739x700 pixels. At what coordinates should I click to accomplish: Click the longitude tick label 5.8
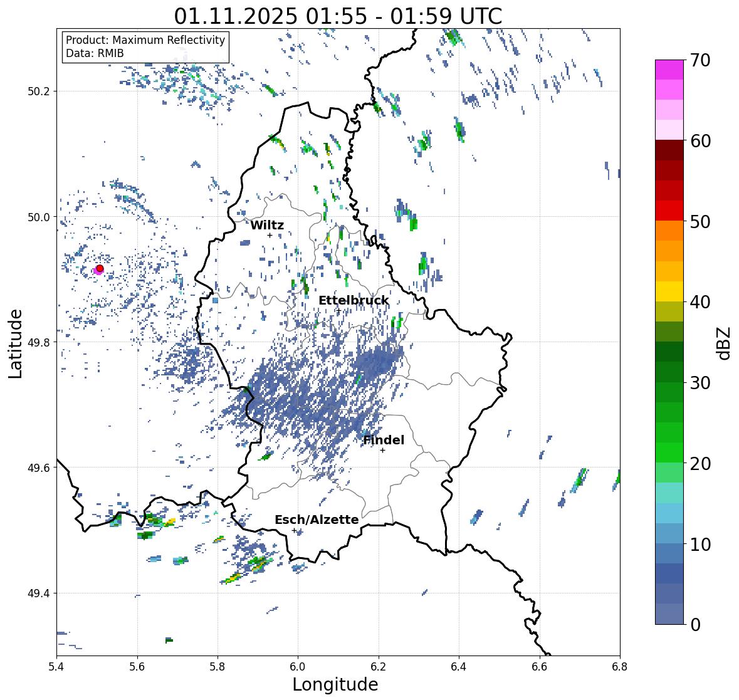218,666
